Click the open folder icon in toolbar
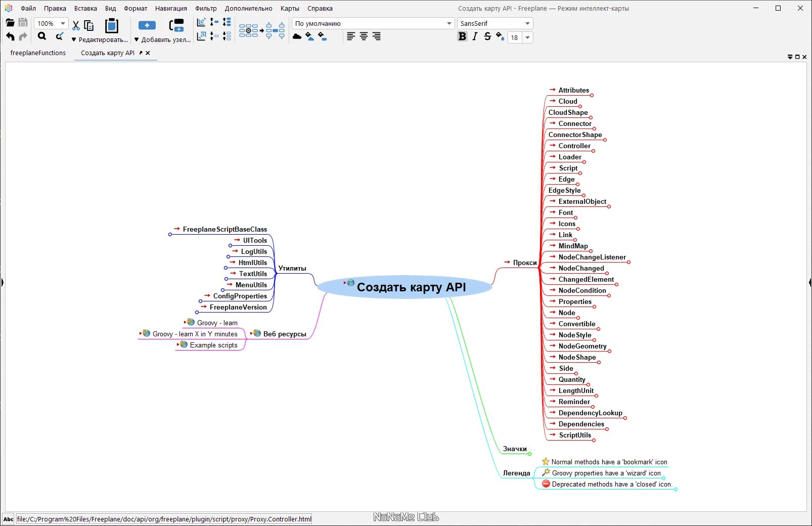812x526 pixels. click(10, 23)
